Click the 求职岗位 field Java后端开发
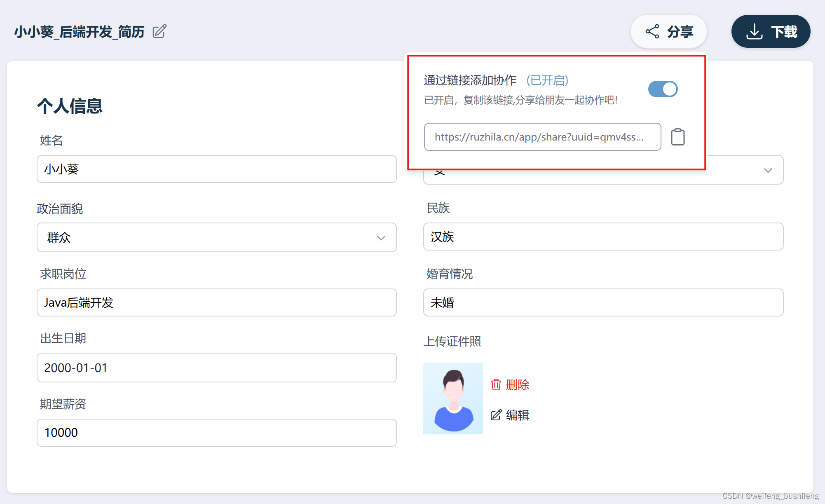 (x=216, y=302)
